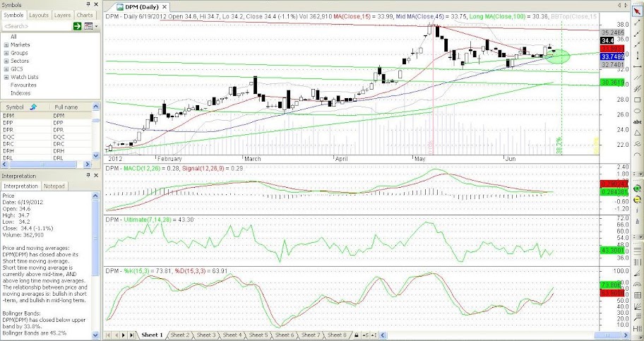
Task: Select the DPP symbol row
Action: pos(46,122)
